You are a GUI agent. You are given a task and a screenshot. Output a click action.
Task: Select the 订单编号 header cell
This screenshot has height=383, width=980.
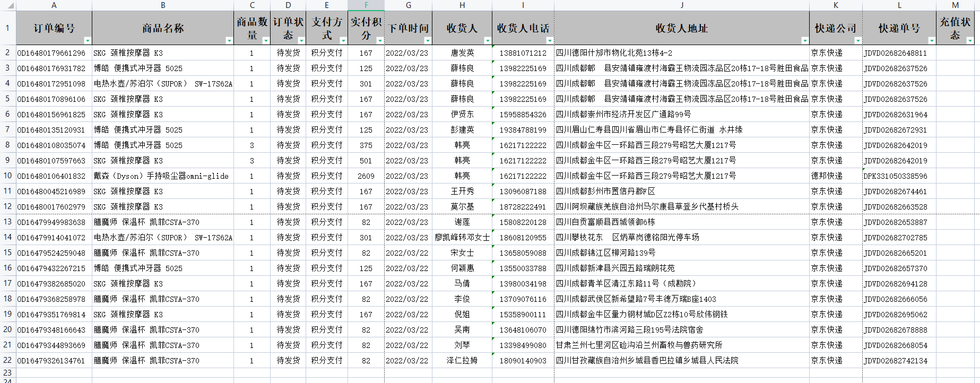point(54,28)
